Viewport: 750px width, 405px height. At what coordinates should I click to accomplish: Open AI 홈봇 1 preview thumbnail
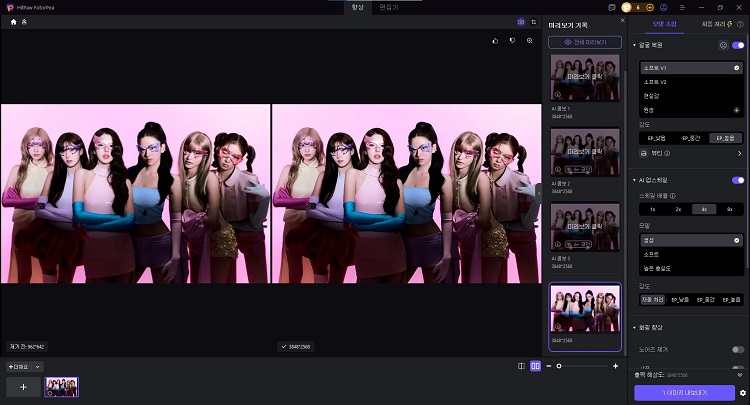coord(585,77)
